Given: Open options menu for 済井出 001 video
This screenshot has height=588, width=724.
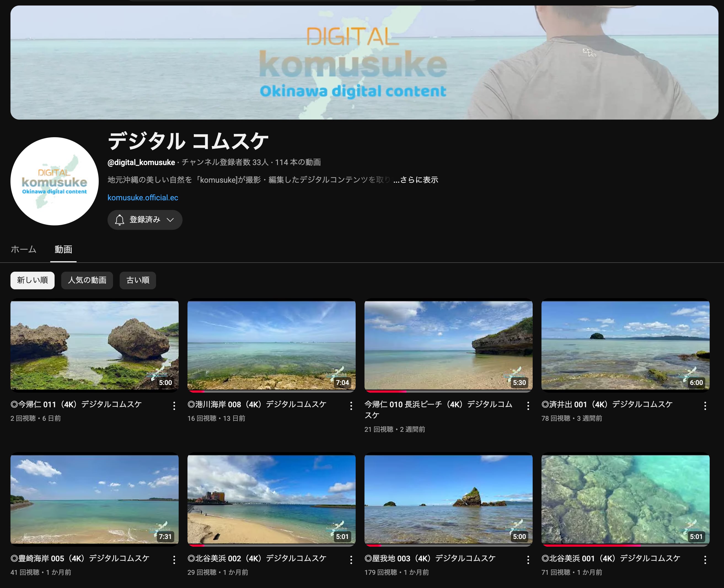Looking at the screenshot, I should click(x=705, y=406).
